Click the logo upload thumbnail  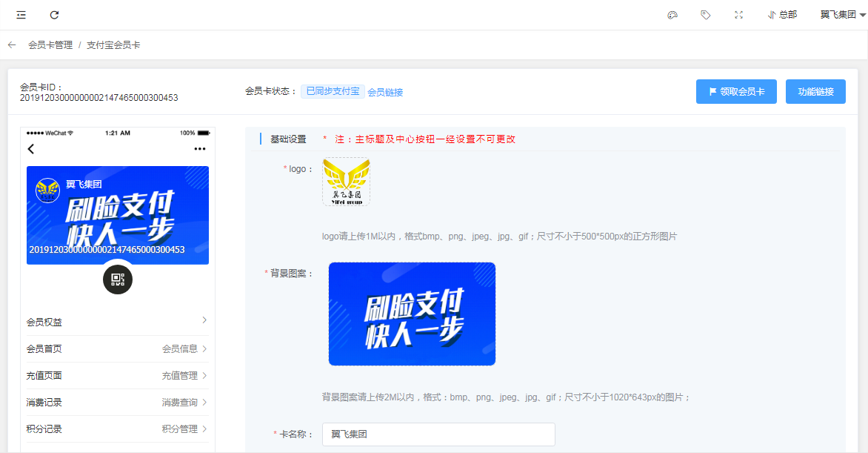pos(346,182)
